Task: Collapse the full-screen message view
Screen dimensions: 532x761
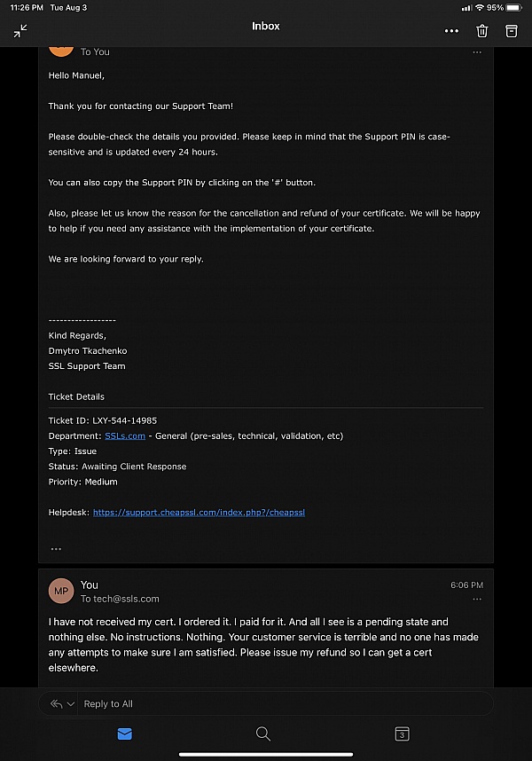Action: 20,31
